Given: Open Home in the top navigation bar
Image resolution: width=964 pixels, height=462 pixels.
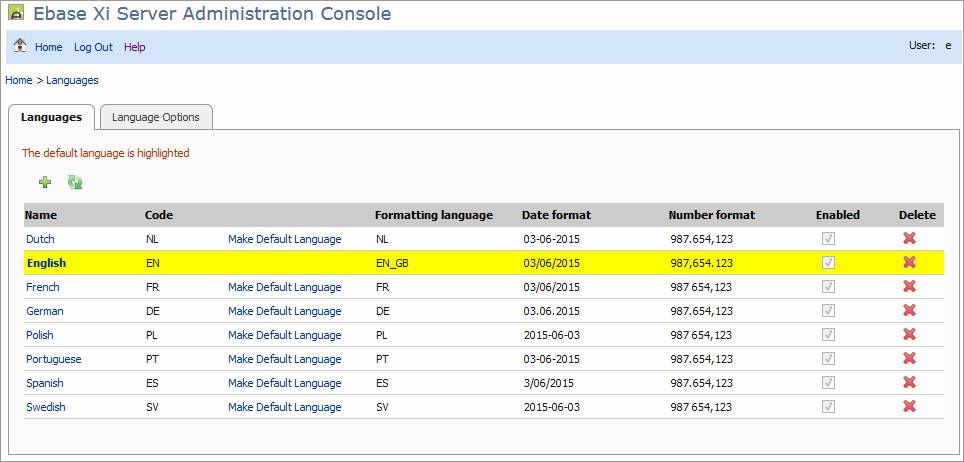Looking at the screenshot, I should (49, 47).
